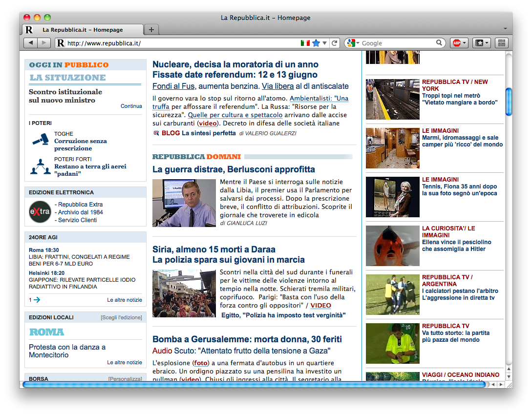Click the goldfish Hitler lookalike thumbnail
The height and width of the screenshot is (415, 532).
point(392,246)
